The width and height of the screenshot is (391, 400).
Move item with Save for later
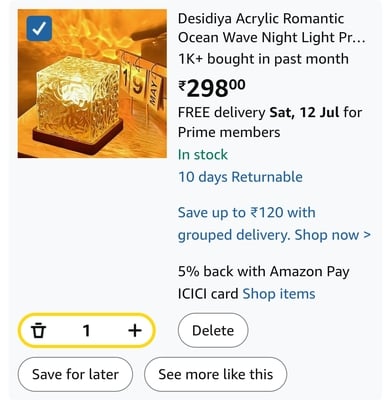tap(75, 374)
